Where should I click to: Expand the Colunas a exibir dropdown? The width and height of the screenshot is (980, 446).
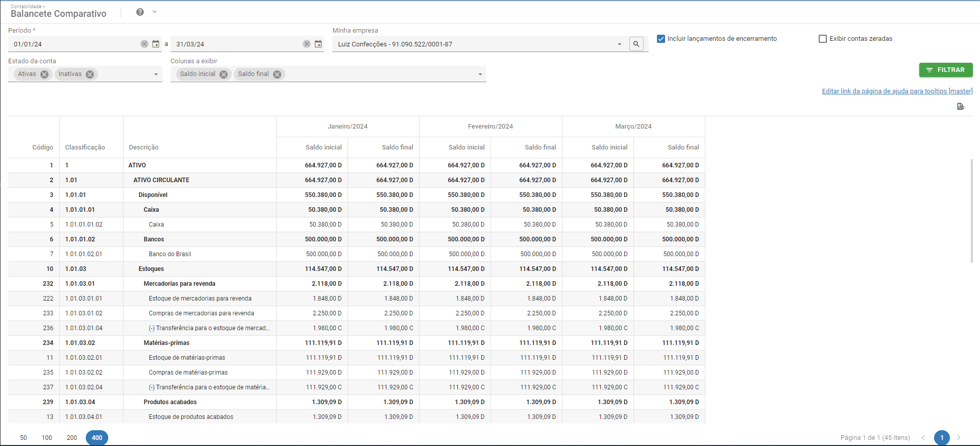[480, 75]
